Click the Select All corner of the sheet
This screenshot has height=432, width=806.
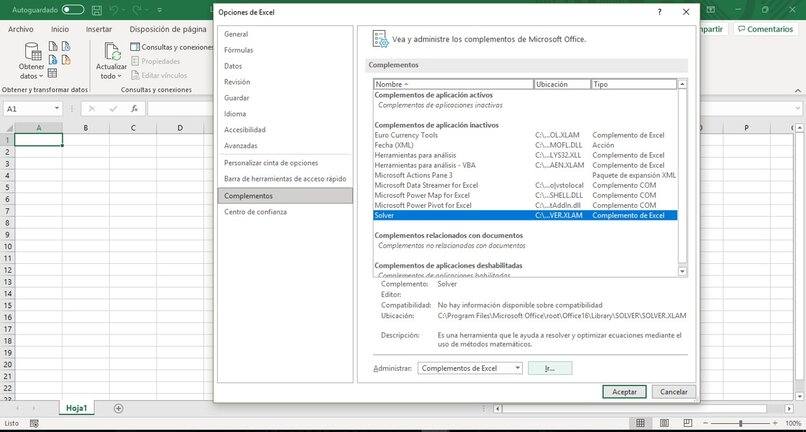point(7,128)
